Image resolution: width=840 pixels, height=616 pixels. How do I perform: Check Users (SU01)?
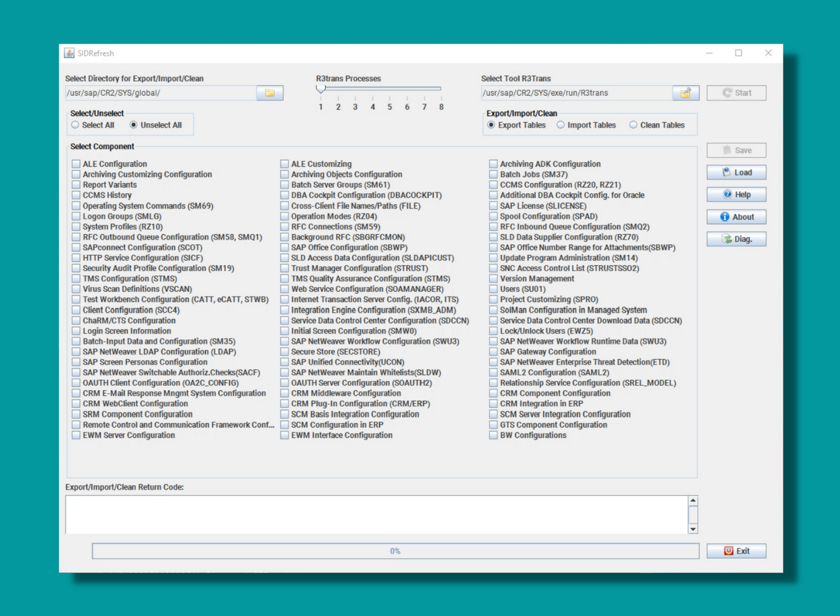[493, 289]
